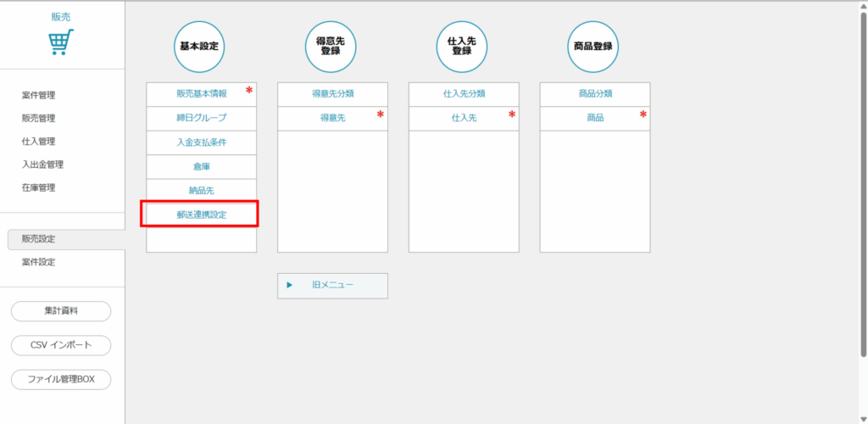Click the 仕入先登録 circle icon

pyautogui.click(x=462, y=47)
